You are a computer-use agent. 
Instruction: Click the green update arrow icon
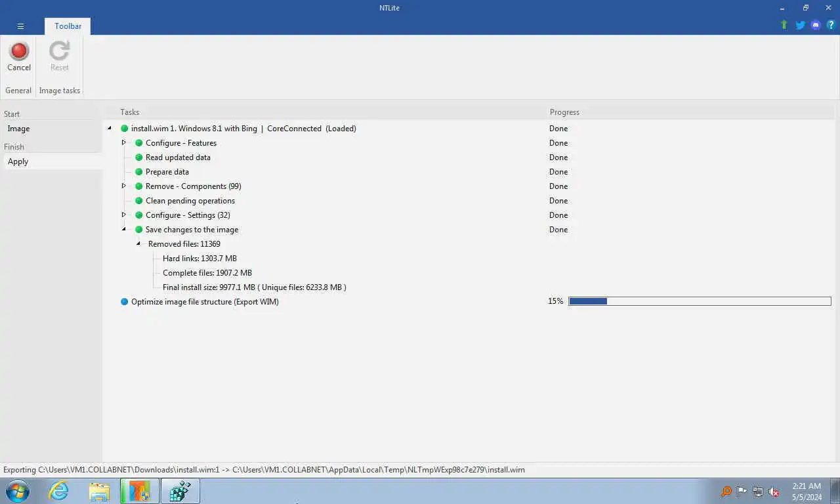point(784,25)
